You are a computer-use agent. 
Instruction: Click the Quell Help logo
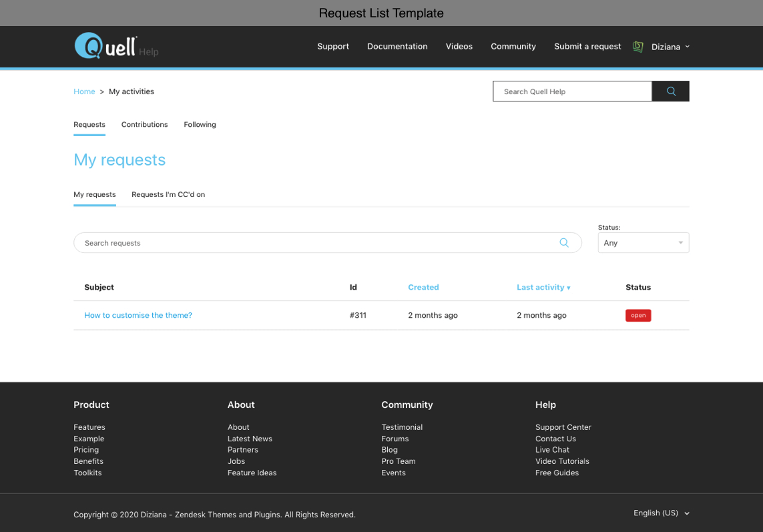(x=107, y=46)
